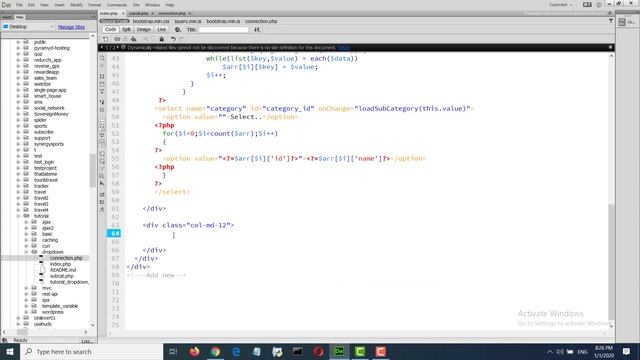Click the save-all icon in the standard toolbar
This screenshot has width=640, height=360.
pos(133,39)
